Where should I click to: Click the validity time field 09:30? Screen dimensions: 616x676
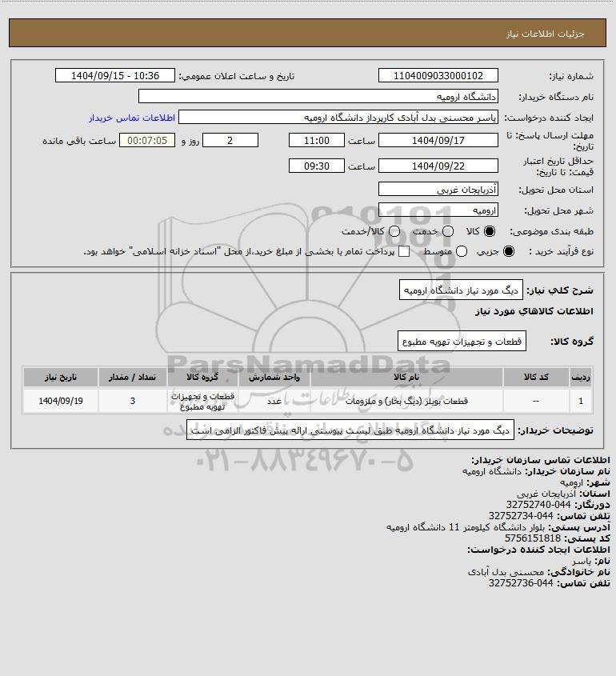coord(317,166)
